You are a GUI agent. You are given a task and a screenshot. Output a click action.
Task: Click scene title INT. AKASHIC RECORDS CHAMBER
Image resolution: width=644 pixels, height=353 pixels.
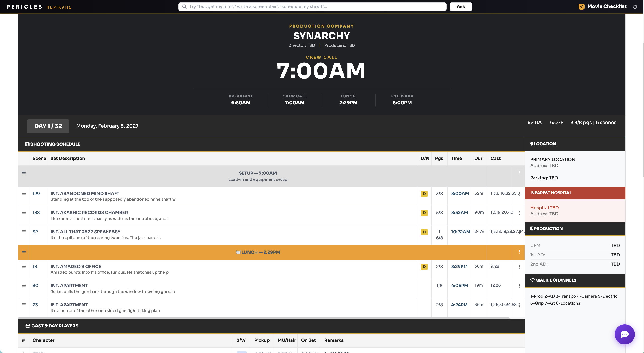pyautogui.click(x=89, y=213)
